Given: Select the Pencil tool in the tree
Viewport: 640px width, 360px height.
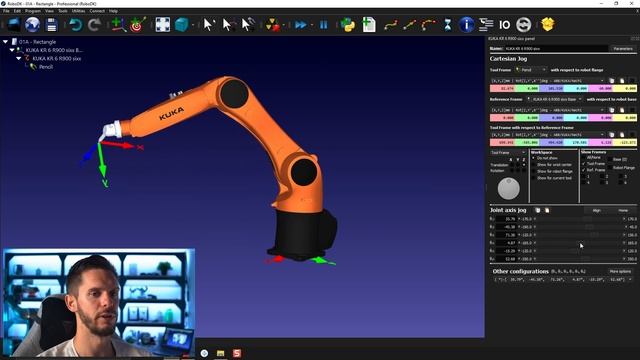Looking at the screenshot, I should [x=46, y=67].
